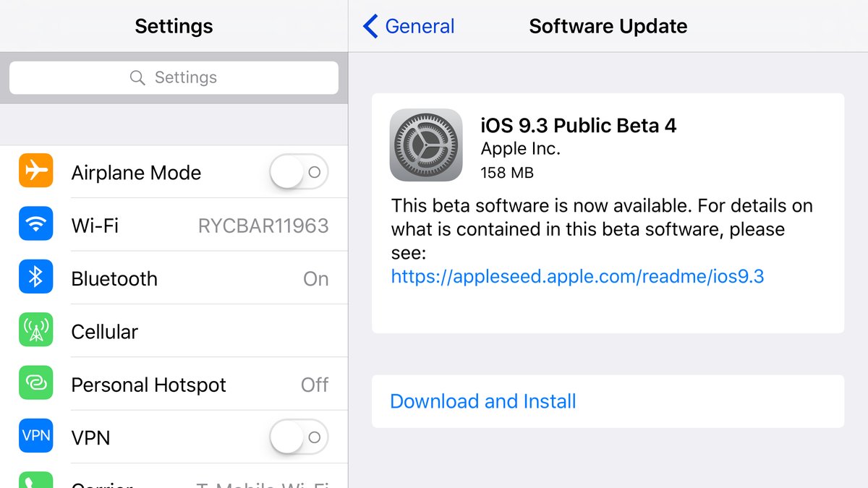Tap the RYCBAR11963 network name

coord(263,226)
